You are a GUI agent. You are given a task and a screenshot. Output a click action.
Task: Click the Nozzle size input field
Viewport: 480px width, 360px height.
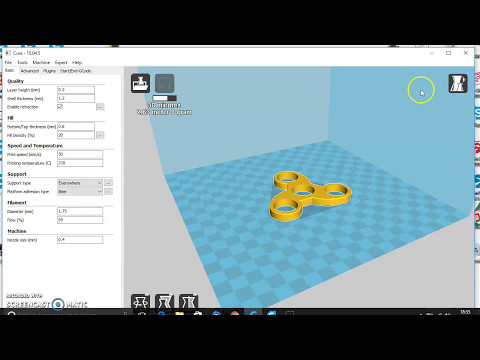tap(80, 240)
